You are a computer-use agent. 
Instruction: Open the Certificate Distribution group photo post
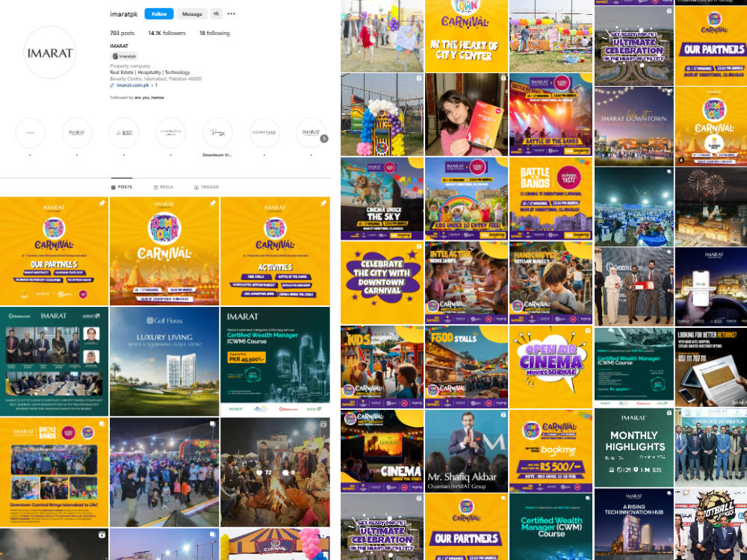(x=711, y=447)
